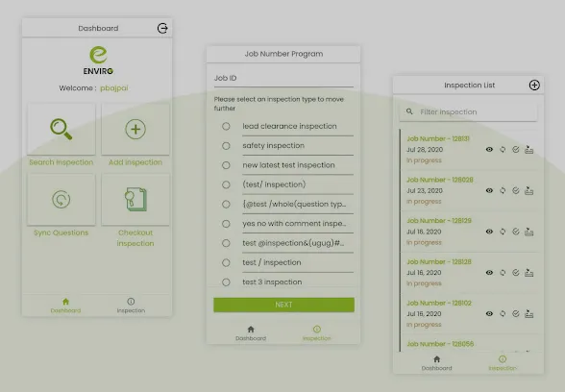View Job Number 128028 with eye icon
Viewport: 565px width, 392px height.
pyautogui.click(x=489, y=190)
